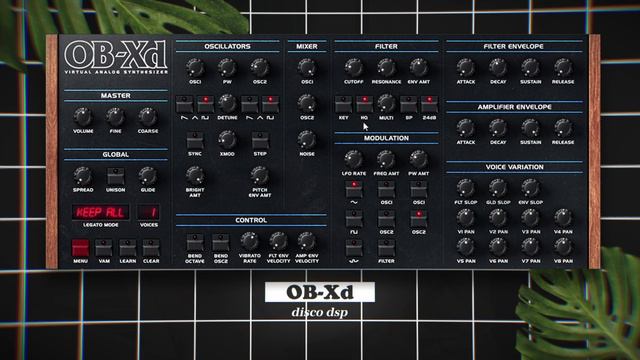
Task: Toggle OSC2 pulse waveform button
Action: (270, 104)
